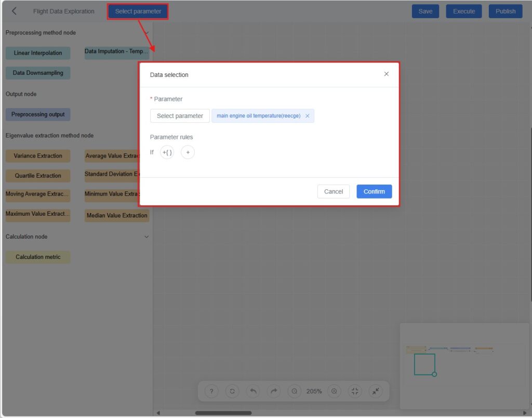Click the refresh icon in canvas toolbar
The height and width of the screenshot is (418, 532).
(x=232, y=391)
